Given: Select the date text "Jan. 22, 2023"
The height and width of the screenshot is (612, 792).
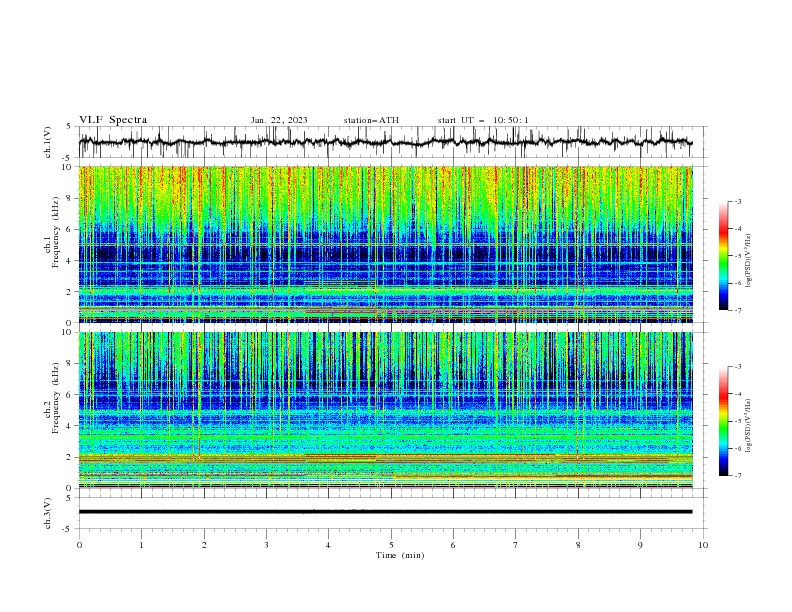Looking at the screenshot, I should point(279,120).
